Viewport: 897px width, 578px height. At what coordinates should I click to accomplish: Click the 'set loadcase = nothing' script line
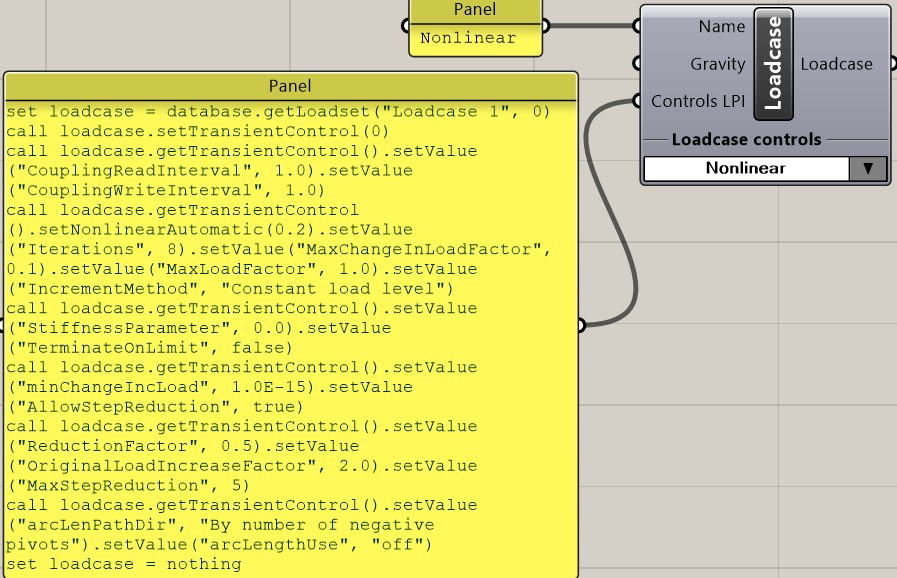pos(124,564)
